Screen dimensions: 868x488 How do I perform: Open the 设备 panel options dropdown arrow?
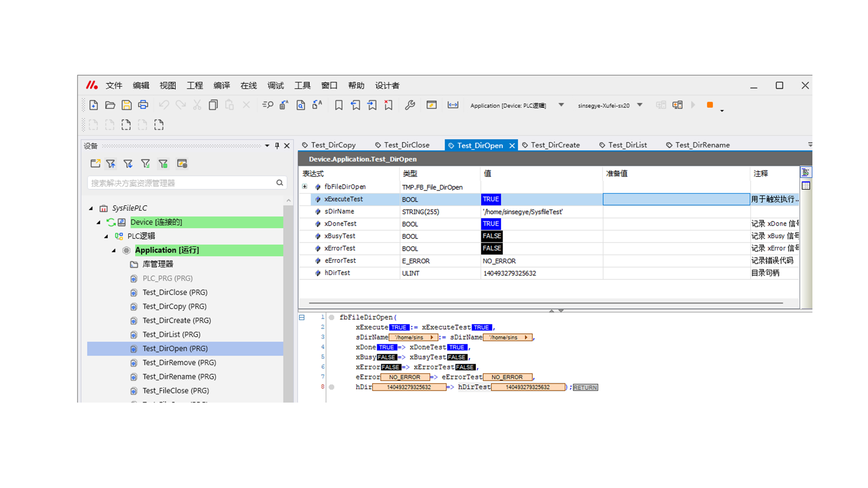[x=267, y=145]
